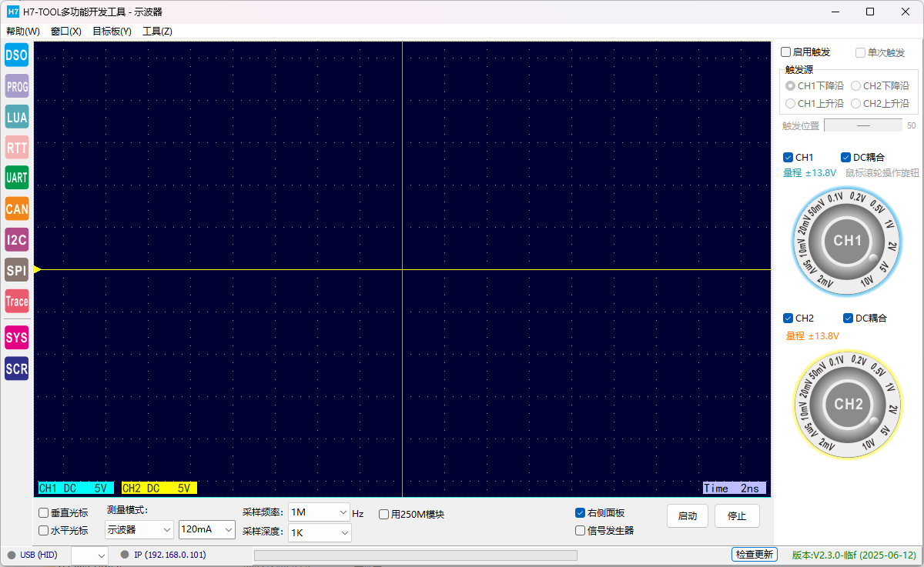Uncheck the 右侧面板 right panel option
924x567 pixels.
pyautogui.click(x=581, y=512)
